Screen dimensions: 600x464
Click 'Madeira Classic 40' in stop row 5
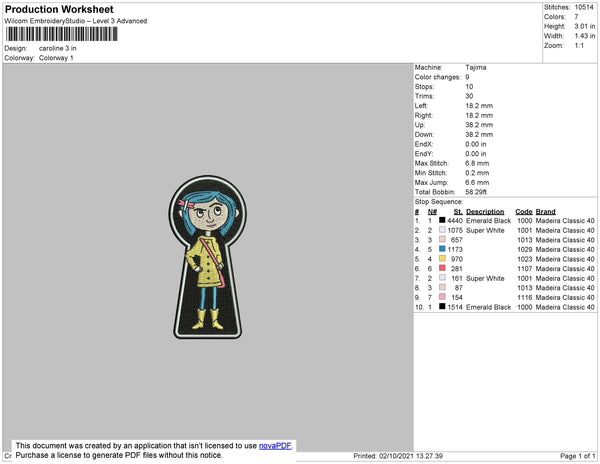(565, 259)
